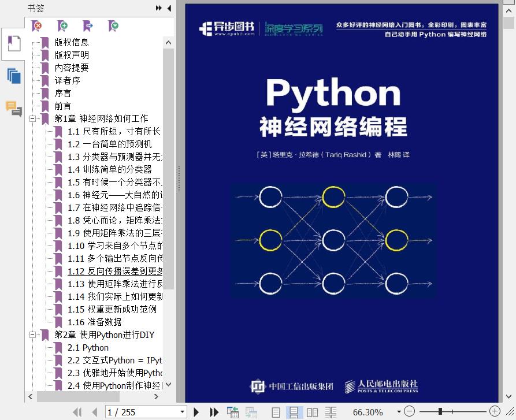Open the zoom level dropdown
Viewport: 516px width, 420px height.
399,412
